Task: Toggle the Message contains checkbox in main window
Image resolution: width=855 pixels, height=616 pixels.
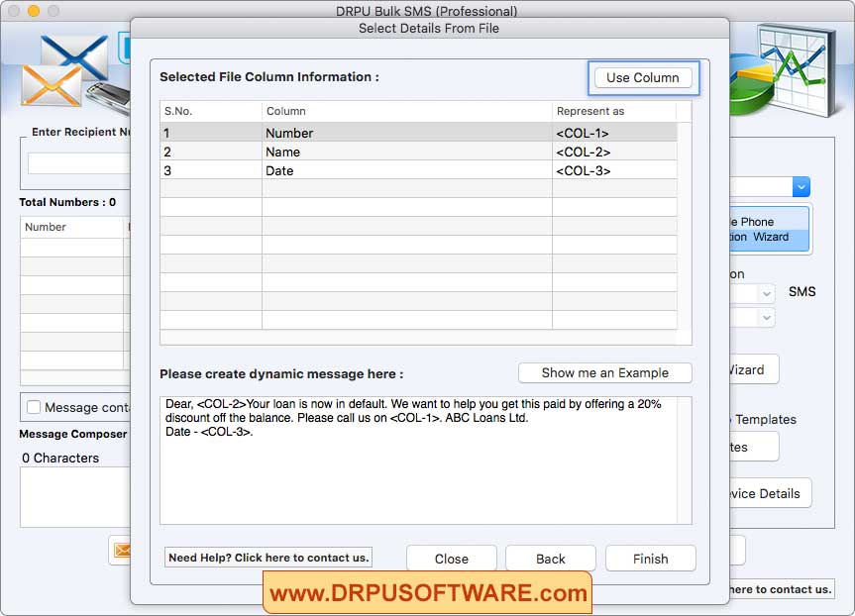Action: [x=34, y=407]
